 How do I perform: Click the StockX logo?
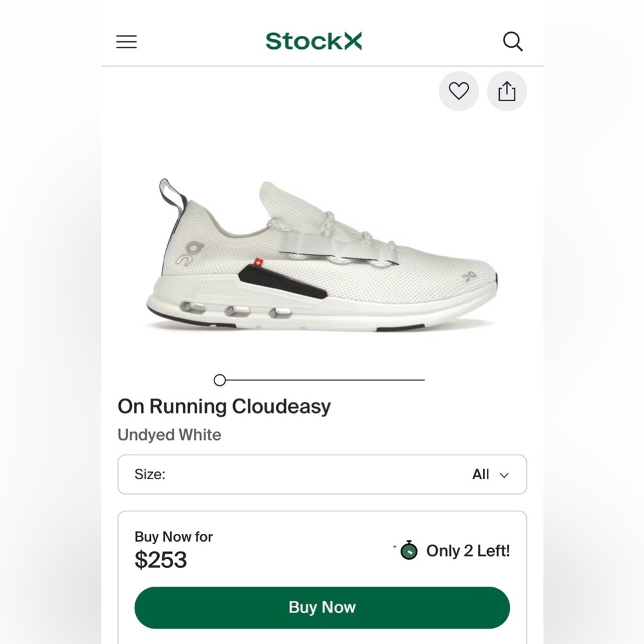point(314,41)
